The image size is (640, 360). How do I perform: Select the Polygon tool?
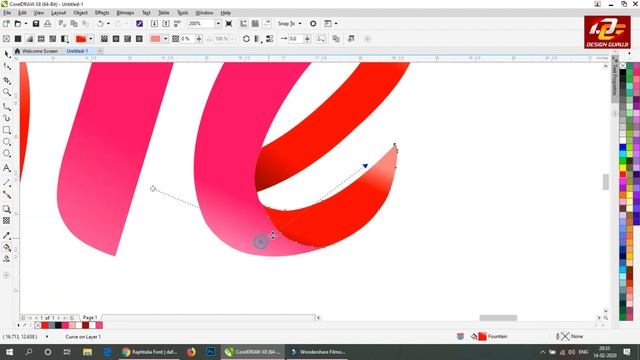pyautogui.click(x=7, y=154)
